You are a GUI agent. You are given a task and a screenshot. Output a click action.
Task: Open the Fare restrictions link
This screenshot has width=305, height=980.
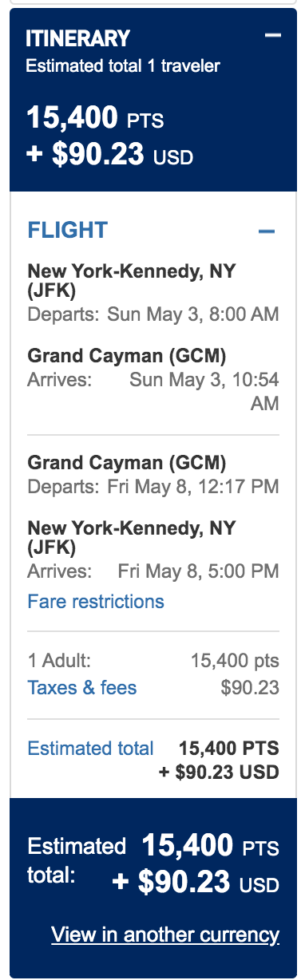(96, 601)
